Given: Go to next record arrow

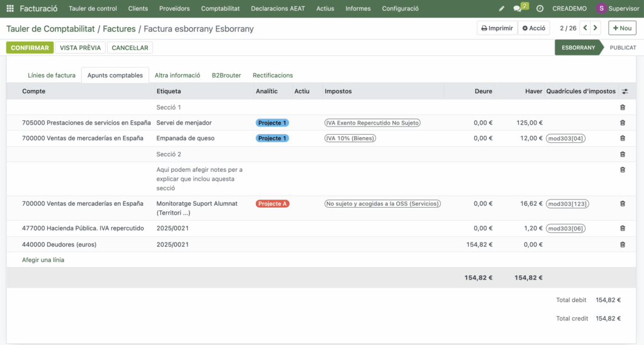Looking at the screenshot, I should [x=596, y=28].
